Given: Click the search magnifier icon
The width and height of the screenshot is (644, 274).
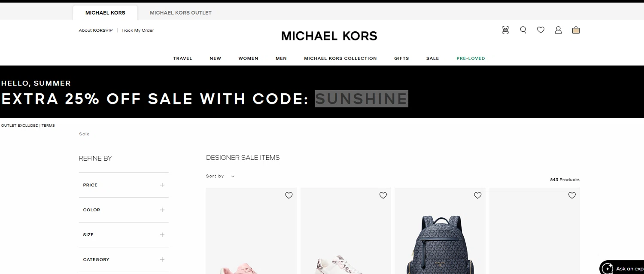Looking at the screenshot, I should pyautogui.click(x=523, y=30).
